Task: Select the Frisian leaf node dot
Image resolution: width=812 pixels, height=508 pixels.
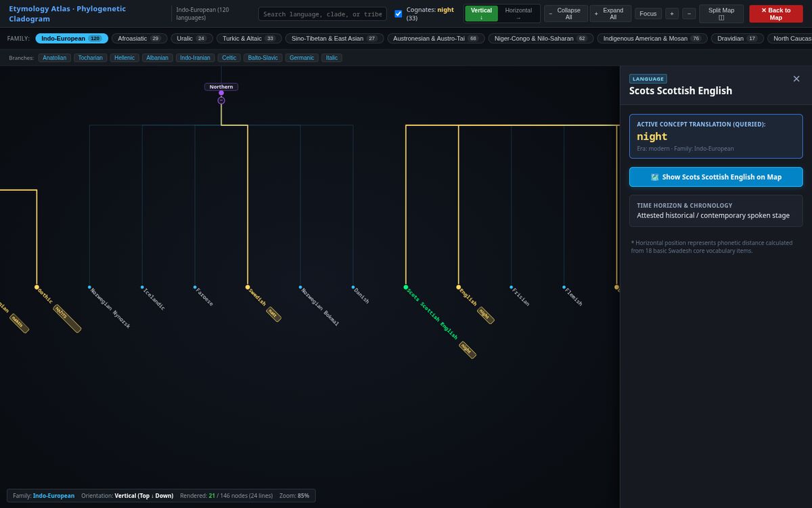Action: [512, 287]
